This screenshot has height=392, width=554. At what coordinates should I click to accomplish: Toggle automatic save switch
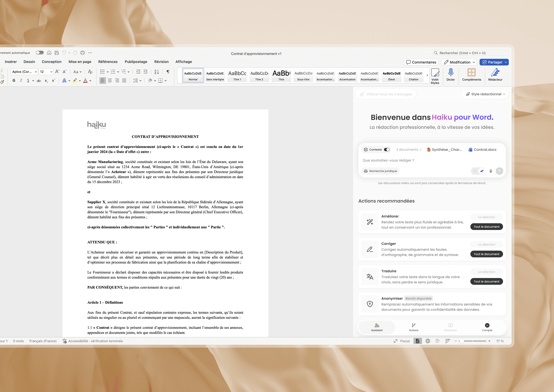pos(40,53)
